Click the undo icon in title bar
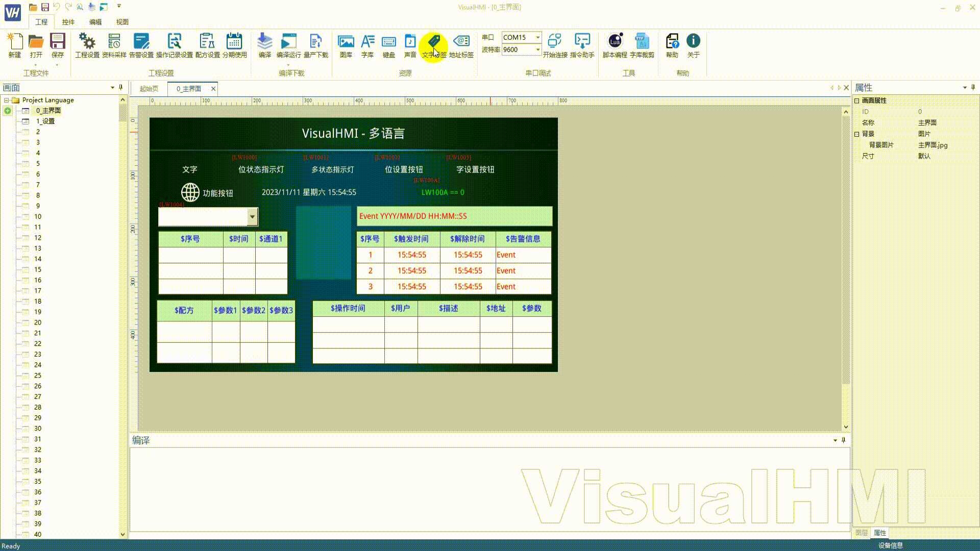The height and width of the screenshot is (551, 980). coord(57,7)
